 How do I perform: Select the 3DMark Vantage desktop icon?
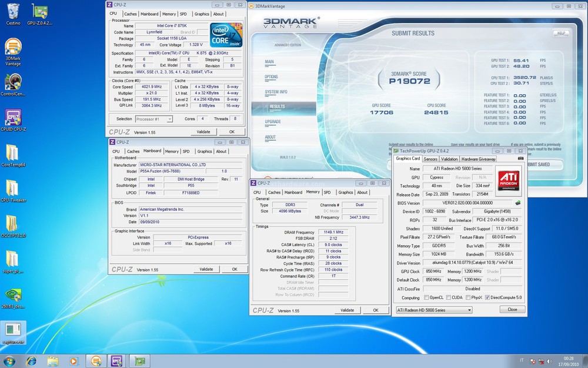pyautogui.click(x=13, y=52)
